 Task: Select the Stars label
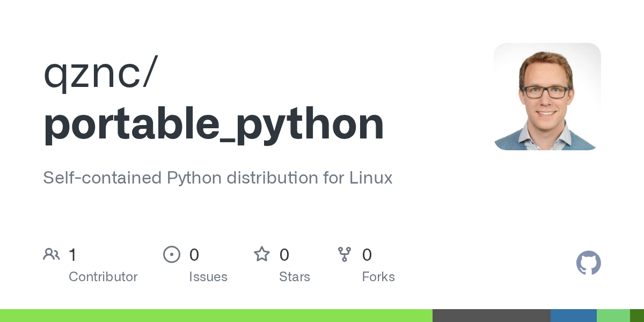pos(295,277)
